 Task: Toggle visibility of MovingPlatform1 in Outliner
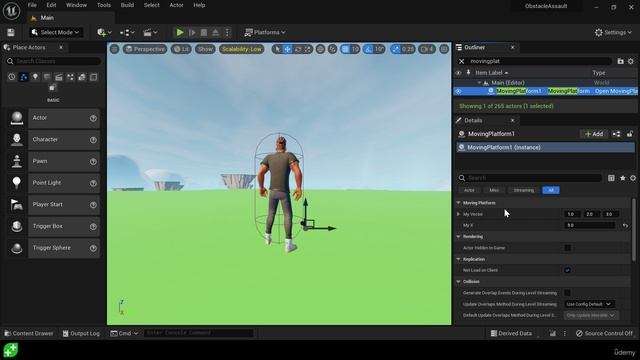(458, 91)
